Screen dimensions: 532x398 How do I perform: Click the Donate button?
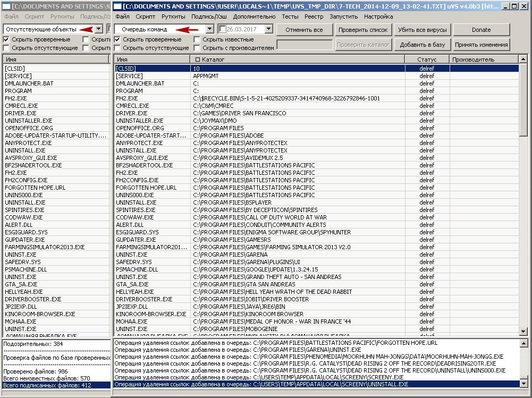click(481, 30)
